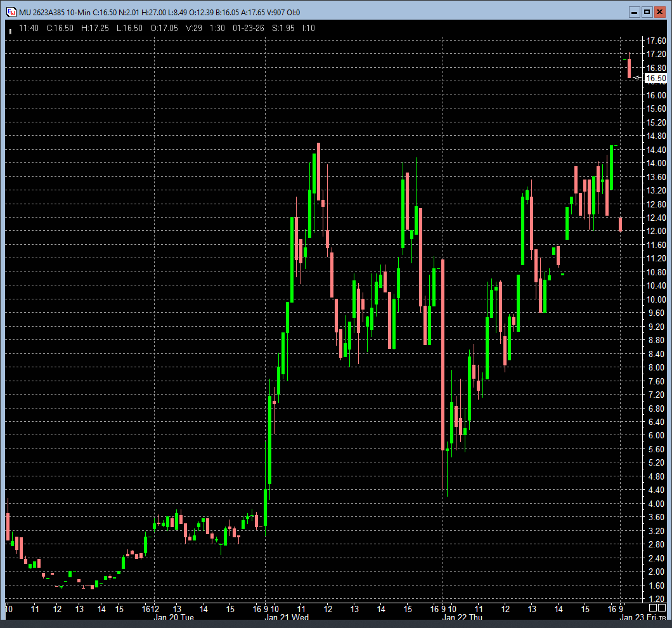The height and width of the screenshot is (628, 672).
Task: Click the last-price arrow pointer beside 16.50
Action: point(636,78)
